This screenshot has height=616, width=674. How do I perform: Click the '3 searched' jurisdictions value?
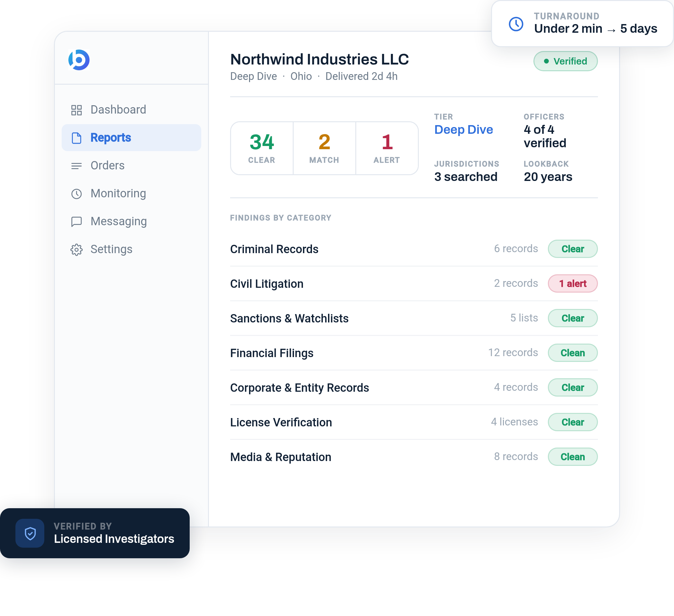click(x=466, y=177)
